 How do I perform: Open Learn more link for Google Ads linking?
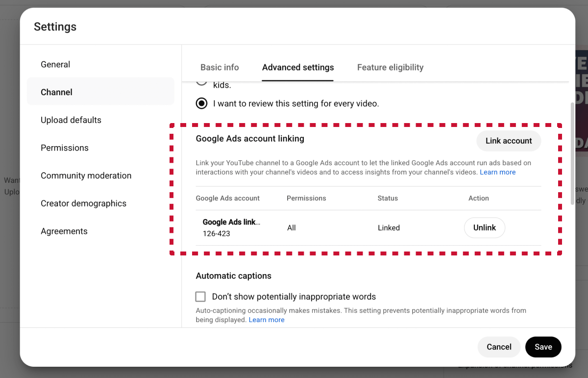497,172
